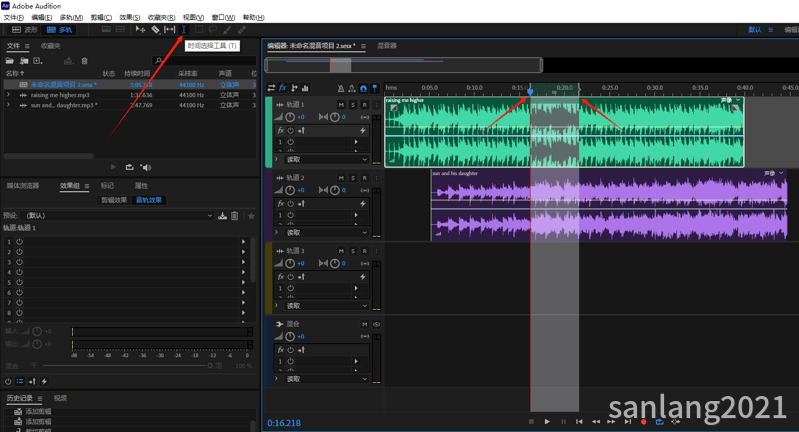The image size is (799, 432).
Task: Expand Track 1 automation lane chevron
Action: 276,159
